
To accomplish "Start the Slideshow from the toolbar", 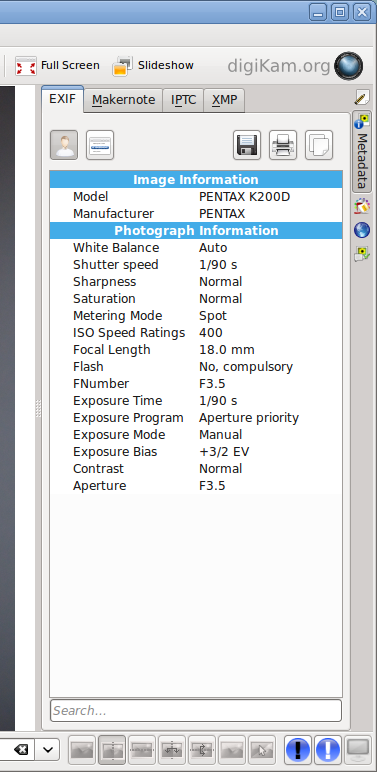I will [x=154, y=65].
